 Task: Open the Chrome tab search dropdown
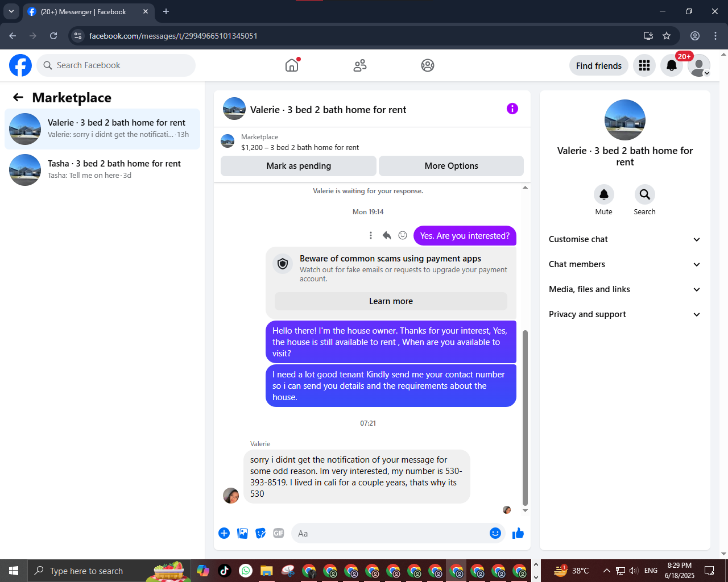[11, 11]
